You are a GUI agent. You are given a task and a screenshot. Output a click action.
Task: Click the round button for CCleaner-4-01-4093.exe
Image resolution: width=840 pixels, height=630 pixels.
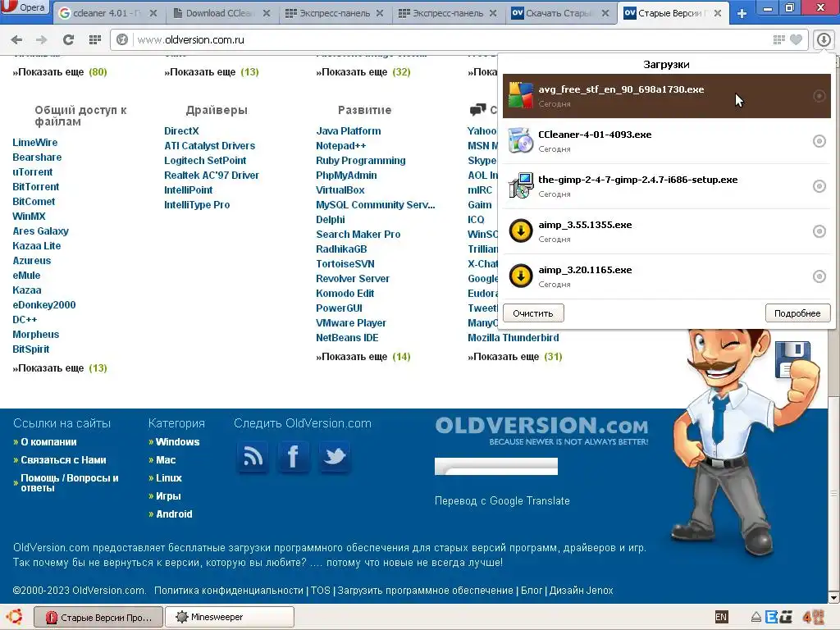tap(819, 141)
